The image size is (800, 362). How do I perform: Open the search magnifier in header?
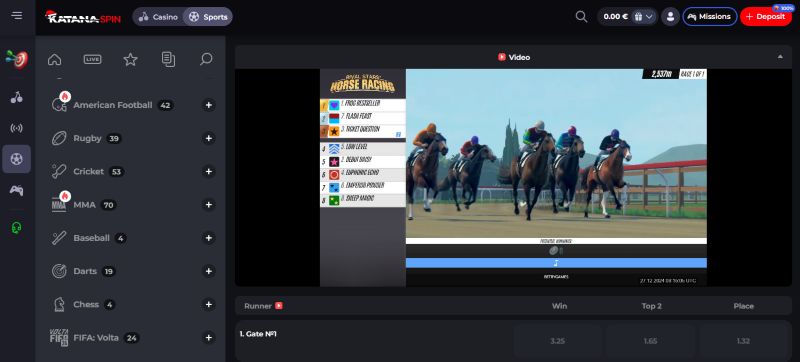[581, 16]
